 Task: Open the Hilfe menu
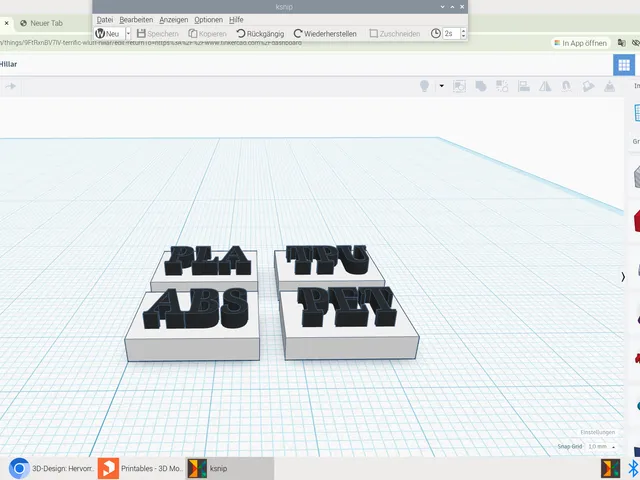pos(236,20)
